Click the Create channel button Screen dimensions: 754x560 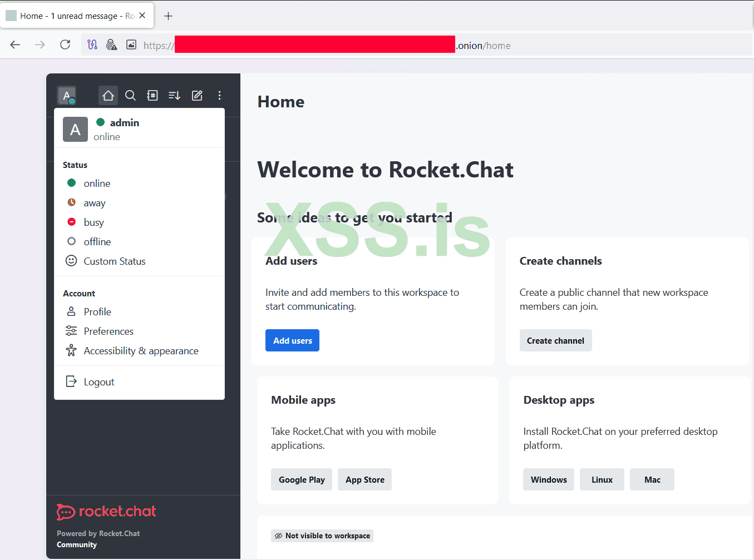coord(555,340)
